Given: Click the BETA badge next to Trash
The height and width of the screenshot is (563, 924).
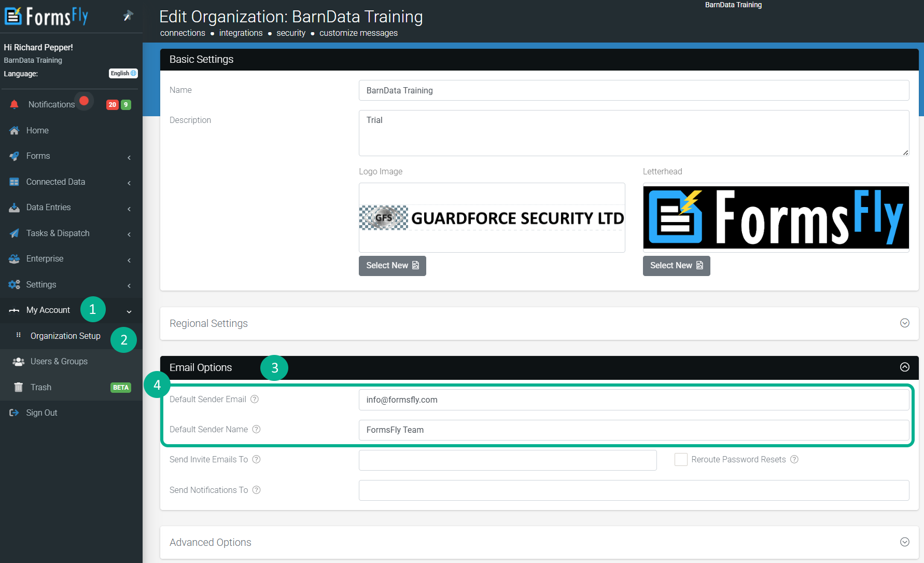Looking at the screenshot, I should (121, 388).
